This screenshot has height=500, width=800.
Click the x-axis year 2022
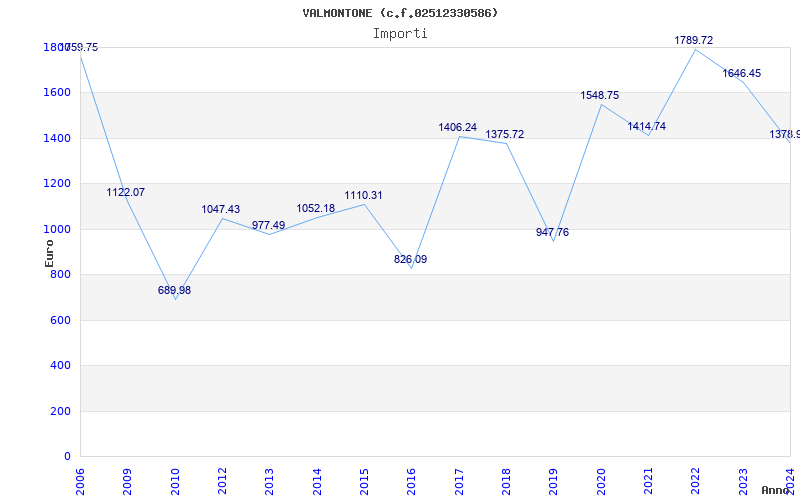click(695, 482)
